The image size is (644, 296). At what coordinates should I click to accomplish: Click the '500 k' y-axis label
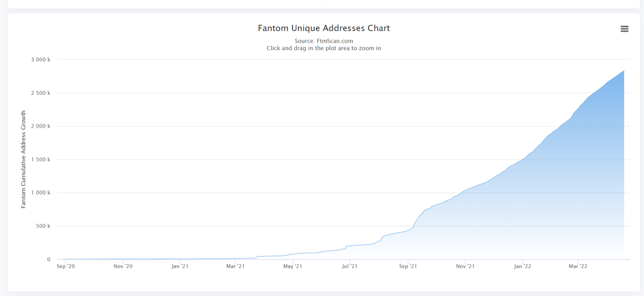click(43, 226)
